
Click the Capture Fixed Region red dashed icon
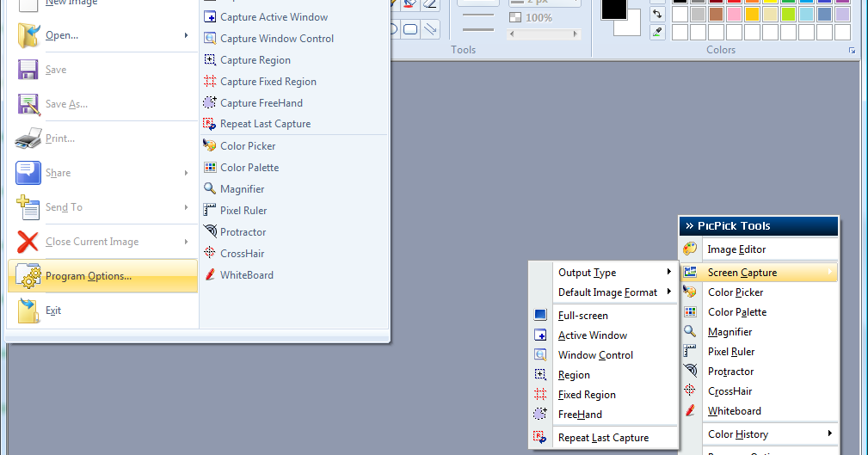(x=210, y=82)
